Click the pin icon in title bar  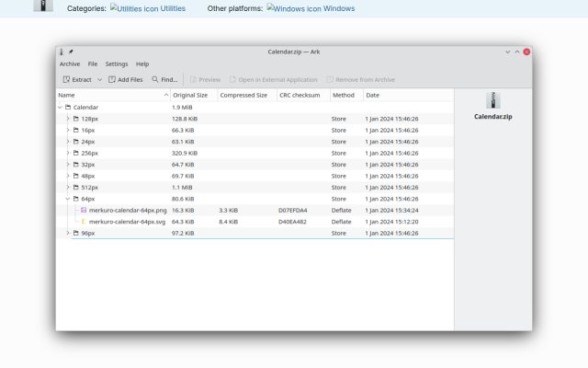point(71,52)
